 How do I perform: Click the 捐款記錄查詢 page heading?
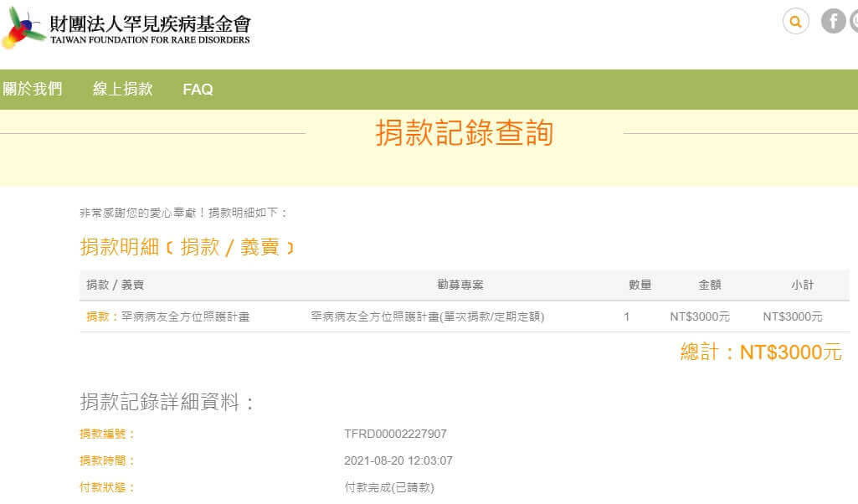coord(464,133)
